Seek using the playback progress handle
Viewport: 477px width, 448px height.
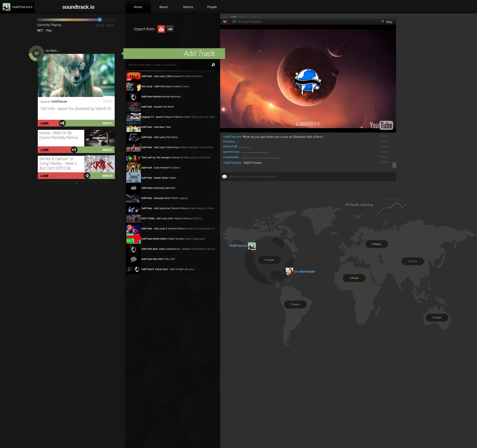[x=99, y=20]
